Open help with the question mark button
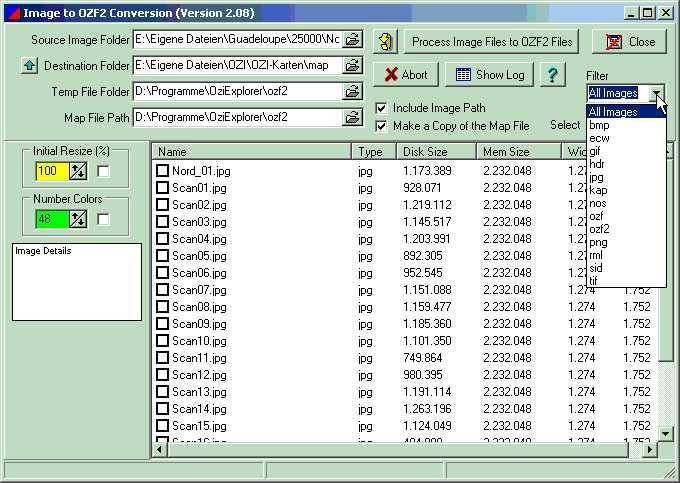680x483 pixels. pos(551,75)
